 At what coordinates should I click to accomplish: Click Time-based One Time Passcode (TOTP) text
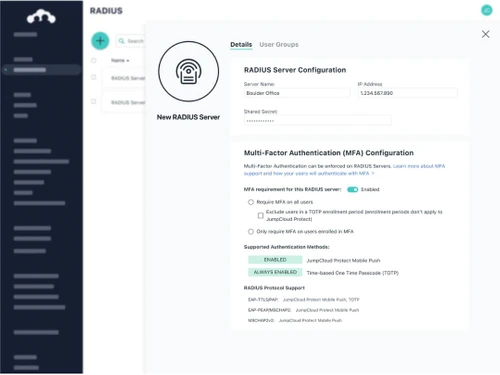353,273
